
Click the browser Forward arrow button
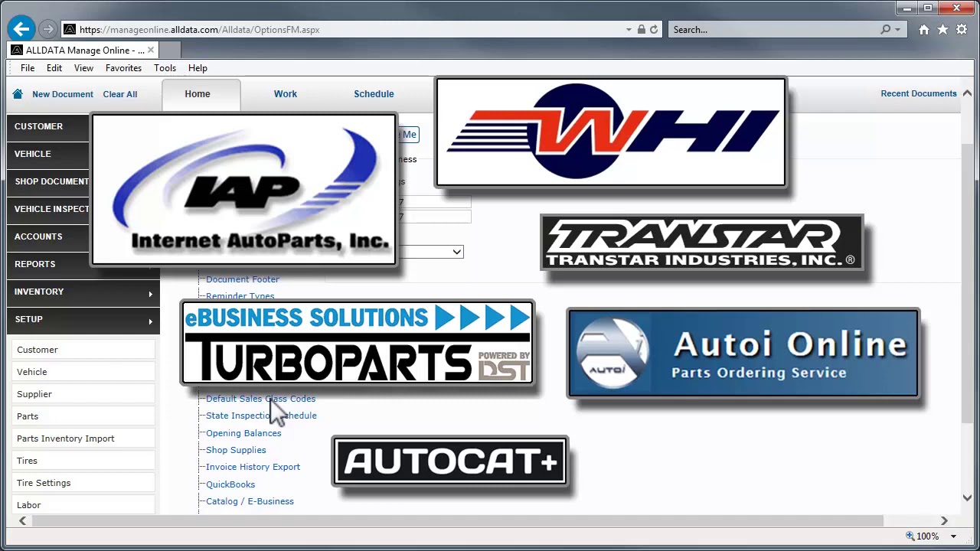coord(48,29)
